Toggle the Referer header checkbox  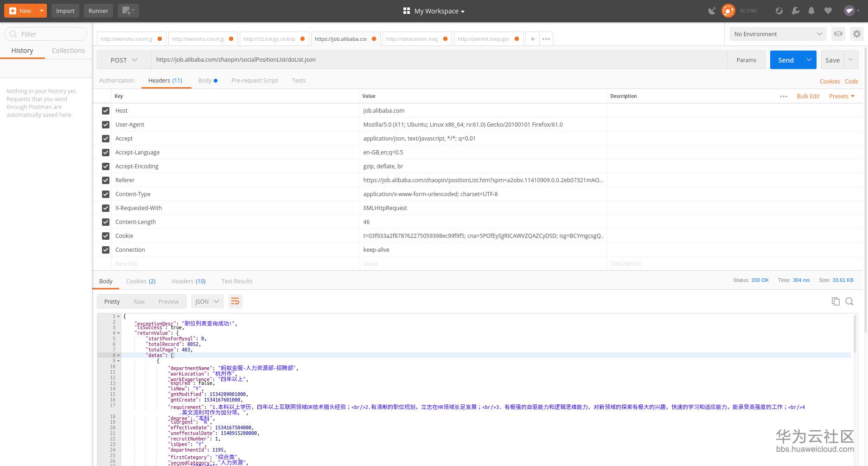coord(106,180)
